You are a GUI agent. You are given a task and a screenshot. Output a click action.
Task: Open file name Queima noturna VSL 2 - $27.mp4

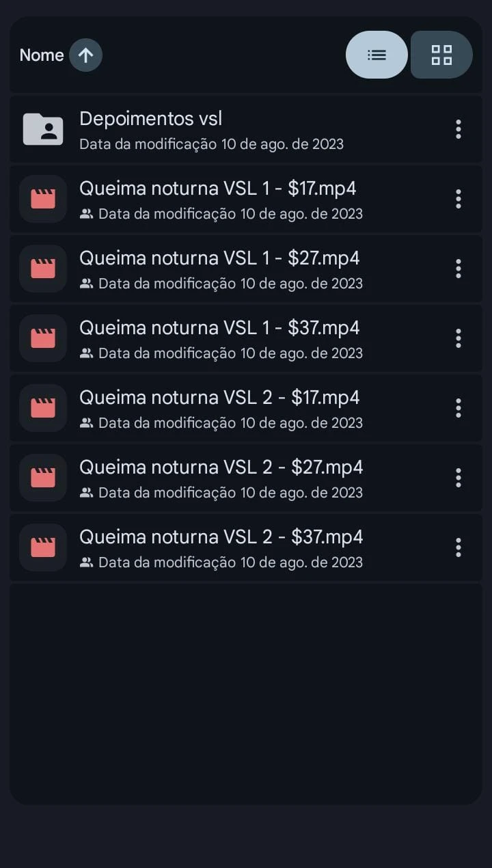(x=221, y=467)
